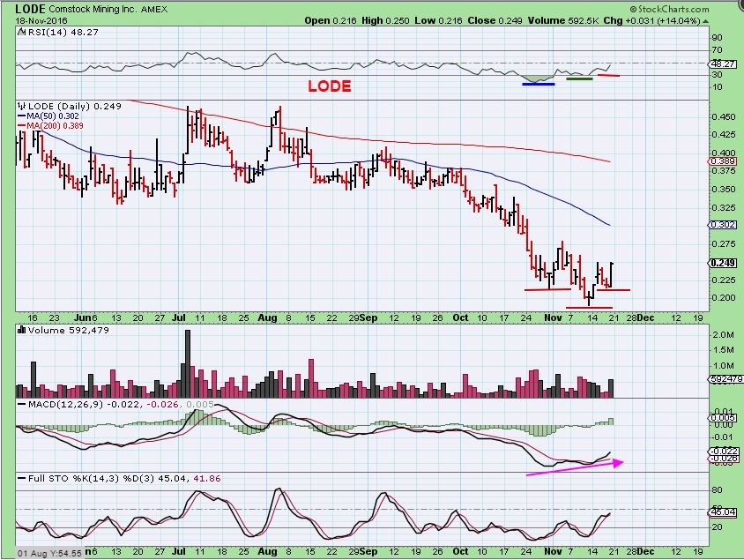Viewport: 744px width, 560px height.
Task: Click the 592479 volume tag on axis
Action: pos(726,378)
